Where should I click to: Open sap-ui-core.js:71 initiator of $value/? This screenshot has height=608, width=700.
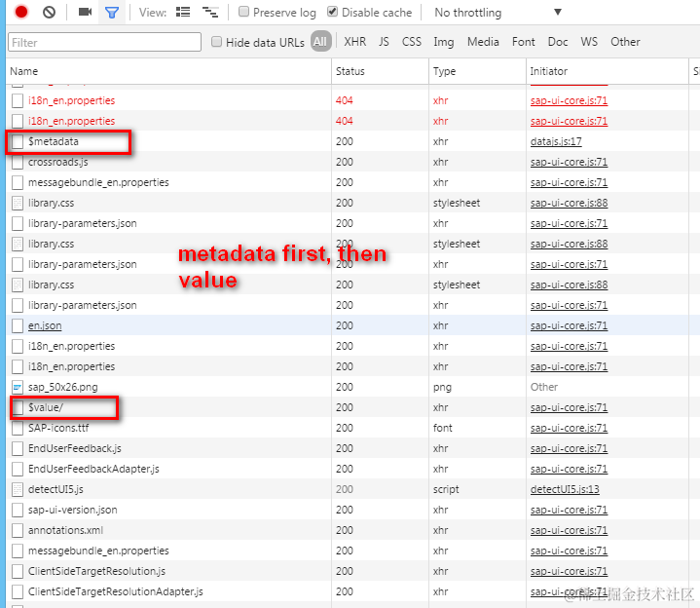(x=569, y=407)
